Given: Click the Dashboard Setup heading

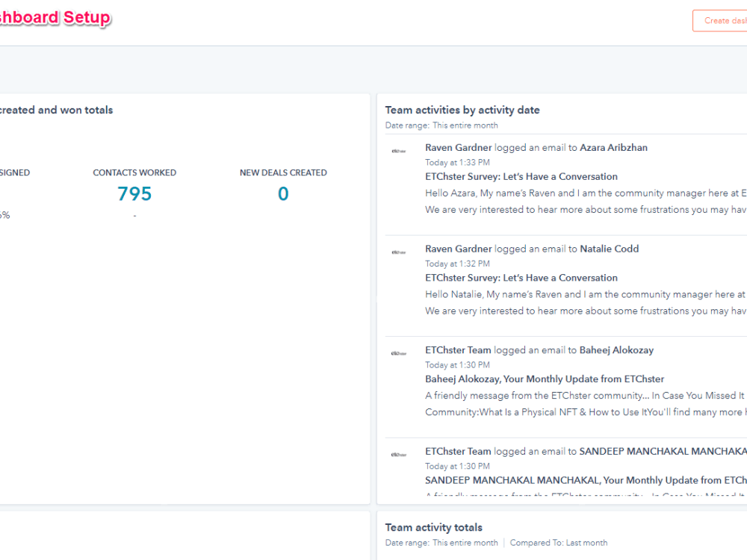Looking at the screenshot, I should 55,18.
